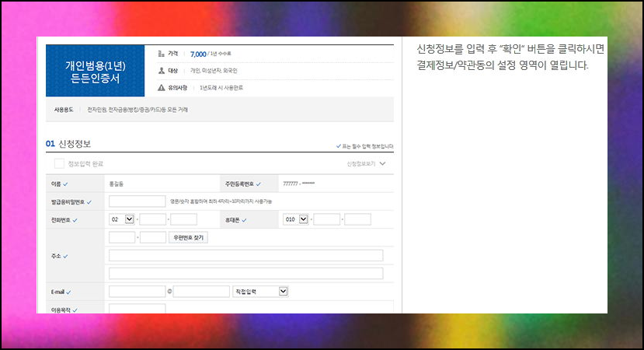Image resolution: width=644 pixels, height=350 pixels.
Task: Click the second postal code field
Action: point(153,237)
